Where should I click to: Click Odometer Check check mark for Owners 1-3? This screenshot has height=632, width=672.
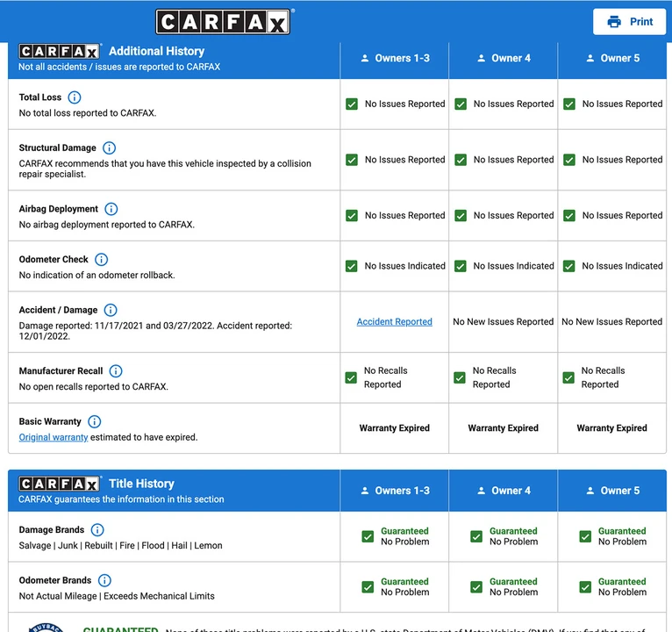[x=352, y=266]
